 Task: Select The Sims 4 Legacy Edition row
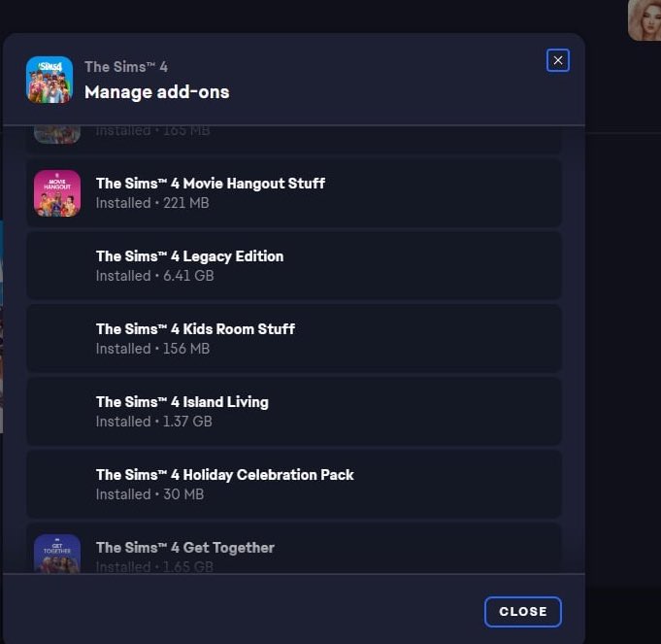[x=294, y=266]
